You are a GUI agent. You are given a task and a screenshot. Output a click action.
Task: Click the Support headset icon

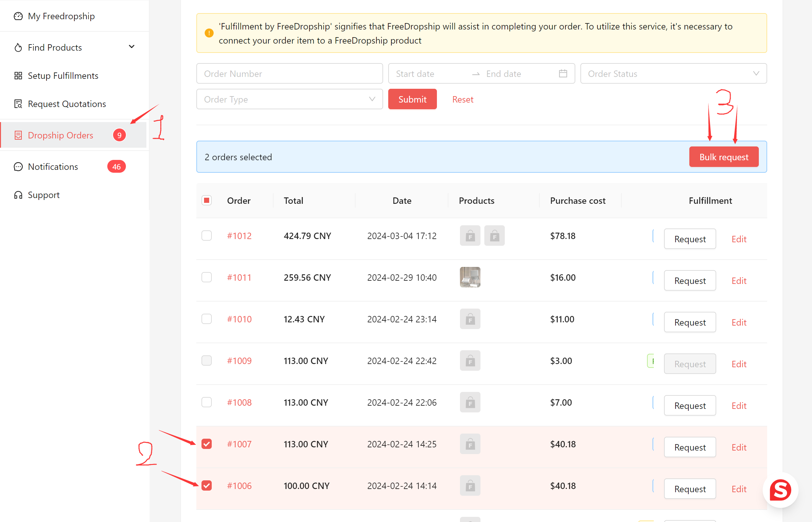pyautogui.click(x=18, y=195)
